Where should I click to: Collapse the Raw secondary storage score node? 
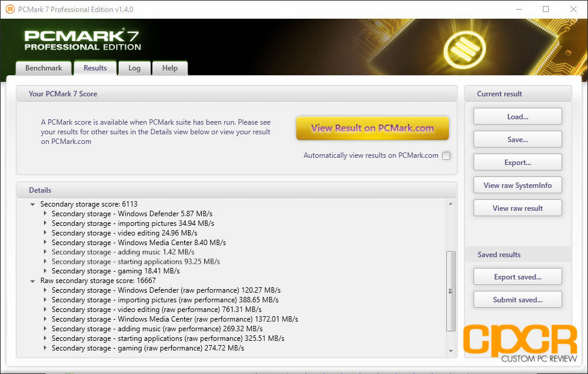click(33, 281)
